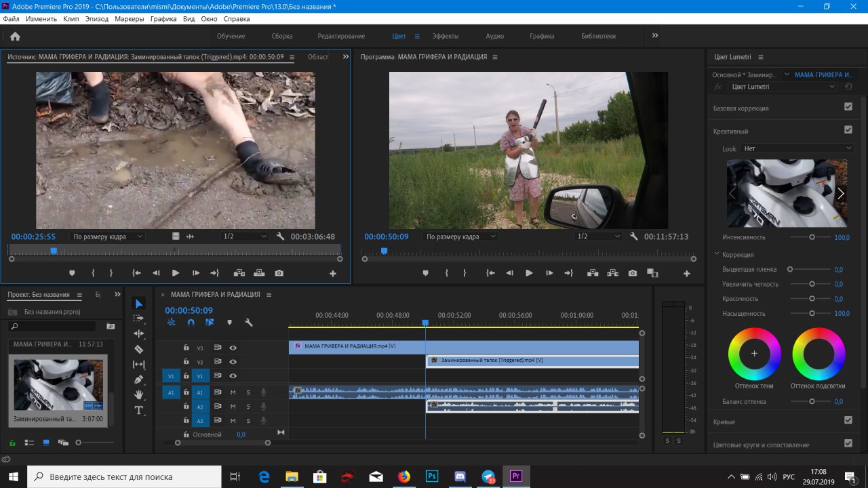868x488 pixels.
Task: Toggle Curves section checkbox
Action: (848, 421)
